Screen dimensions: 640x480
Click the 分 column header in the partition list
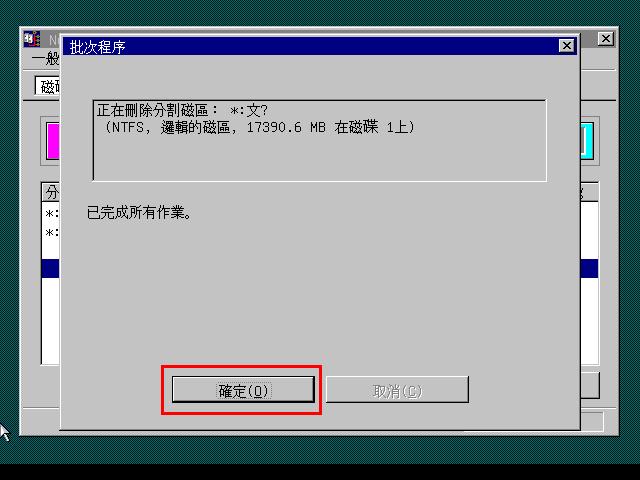51,192
